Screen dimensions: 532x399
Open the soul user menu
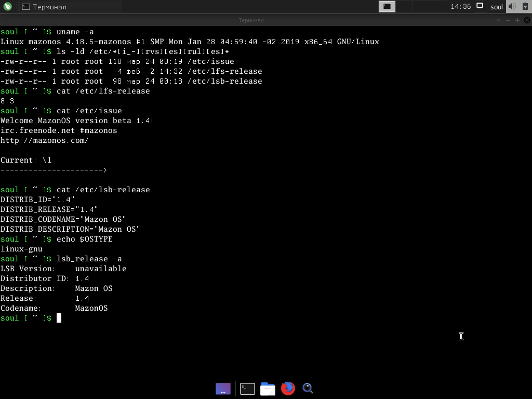(496, 7)
